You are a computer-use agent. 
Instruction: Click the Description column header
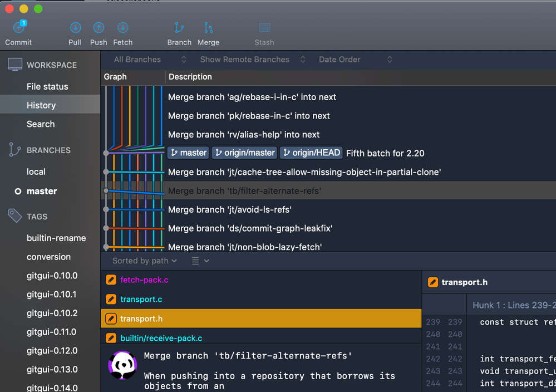[x=190, y=77]
